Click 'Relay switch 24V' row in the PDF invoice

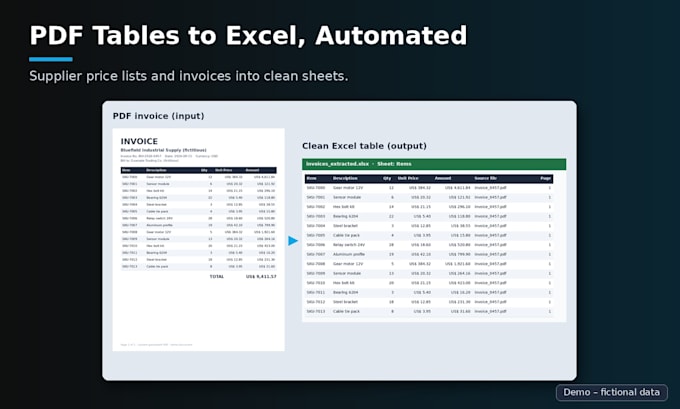point(199,218)
